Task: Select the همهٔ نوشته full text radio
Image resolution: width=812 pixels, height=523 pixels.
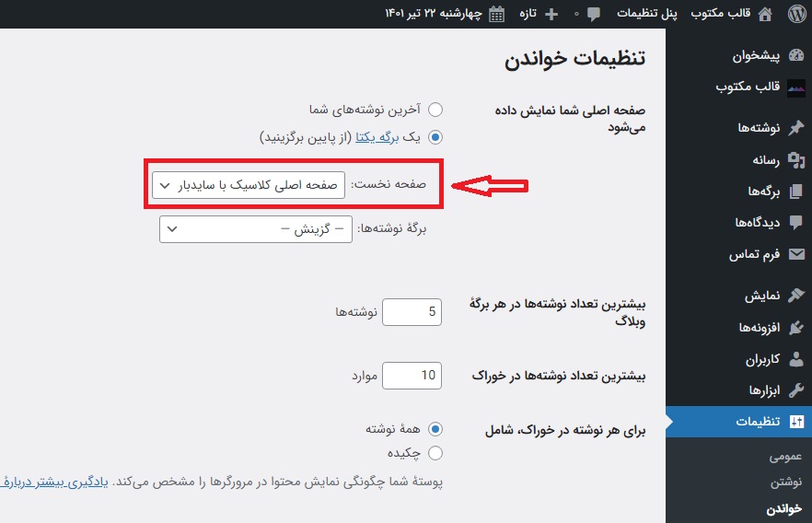Action: point(435,428)
